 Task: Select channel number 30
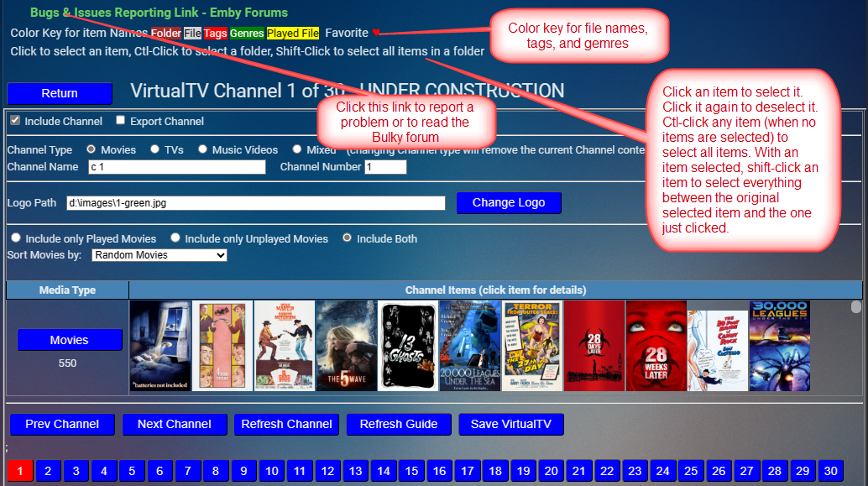831,471
